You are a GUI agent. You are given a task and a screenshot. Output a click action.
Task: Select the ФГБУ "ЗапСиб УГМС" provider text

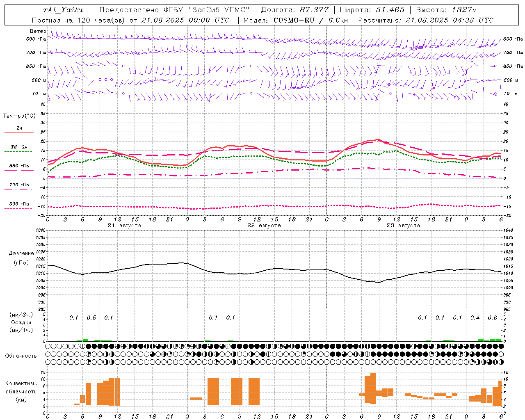tap(206, 10)
